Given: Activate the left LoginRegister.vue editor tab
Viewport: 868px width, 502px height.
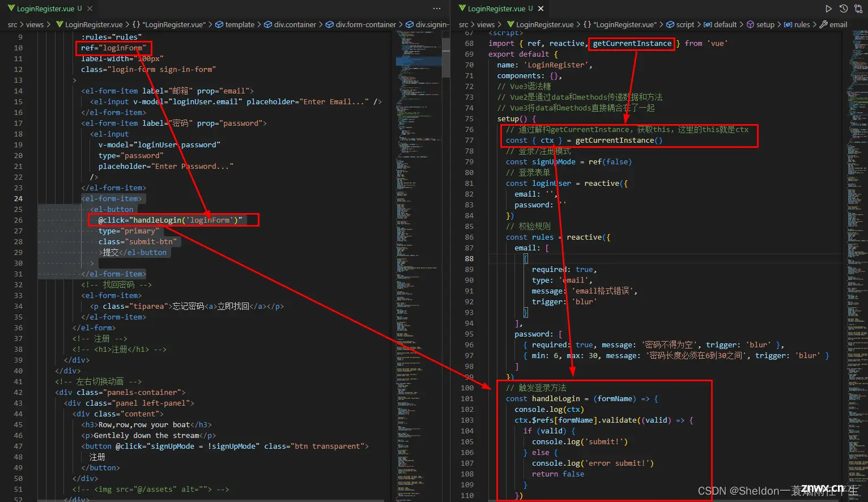Looking at the screenshot, I should pos(45,8).
